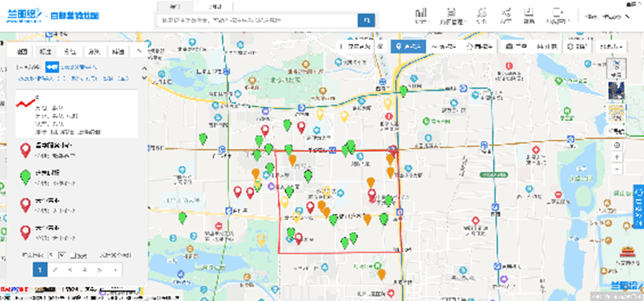
Task: Click the search input field
Action: click(x=258, y=20)
